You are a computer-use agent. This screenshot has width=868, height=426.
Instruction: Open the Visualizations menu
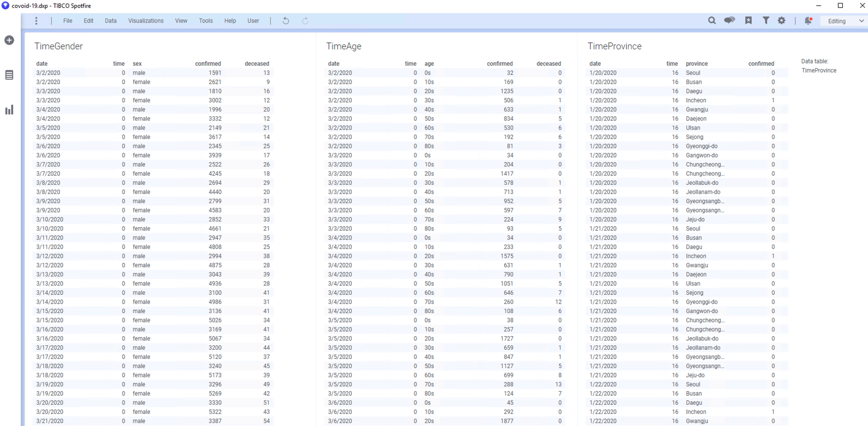pyautogui.click(x=146, y=21)
